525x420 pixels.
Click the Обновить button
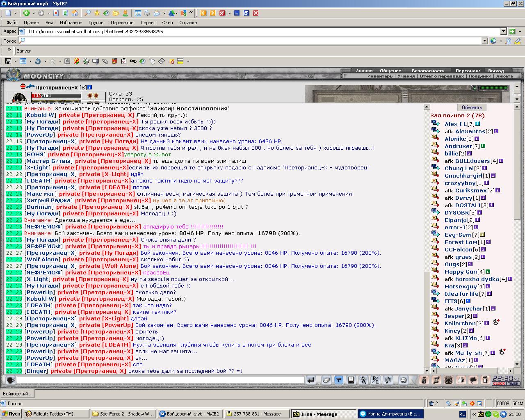coord(472,107)
